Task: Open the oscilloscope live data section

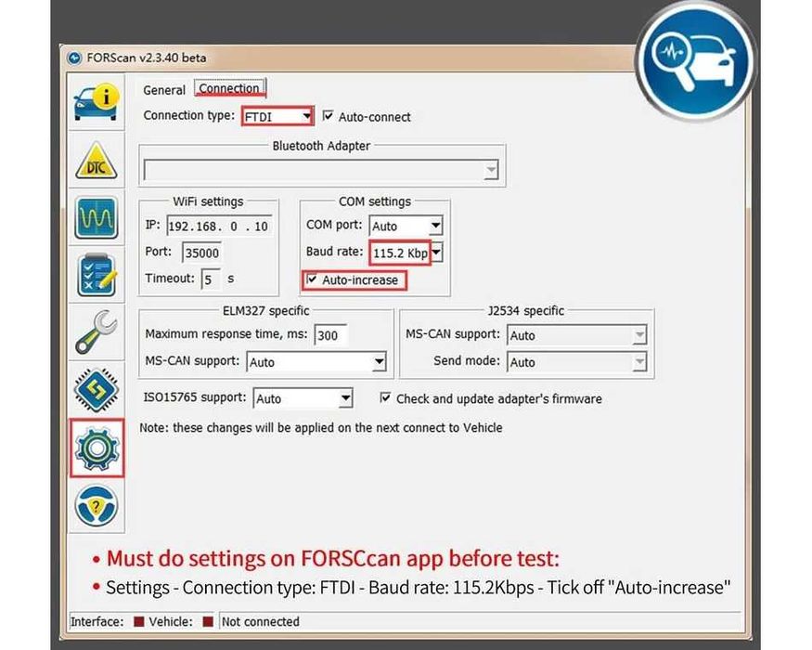Action: pos(97,217)
